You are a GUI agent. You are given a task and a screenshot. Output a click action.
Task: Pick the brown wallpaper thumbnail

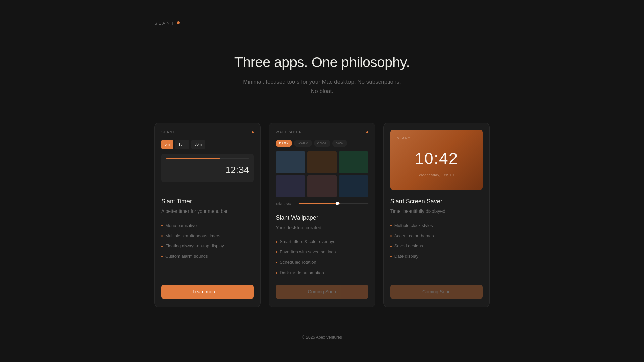pos(322,162)
